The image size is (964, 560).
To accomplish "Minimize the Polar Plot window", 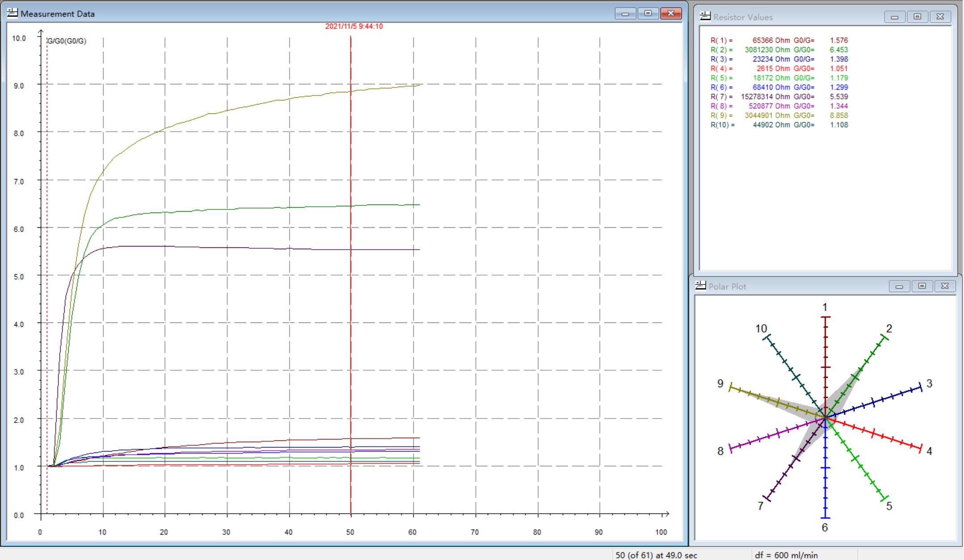I will [x=899, y=286].
